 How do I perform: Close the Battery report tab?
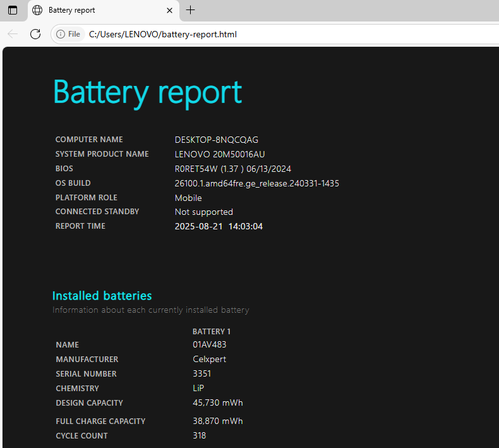[x=169, y=10]
